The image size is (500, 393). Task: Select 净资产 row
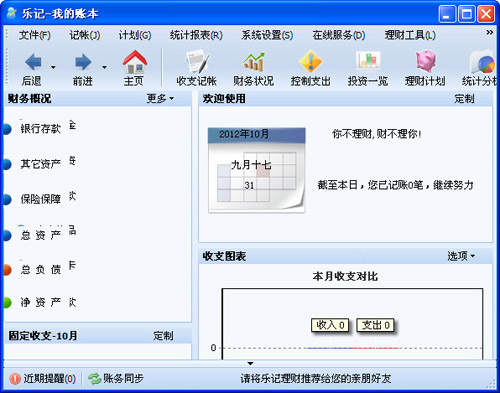[x=41, y=302]
